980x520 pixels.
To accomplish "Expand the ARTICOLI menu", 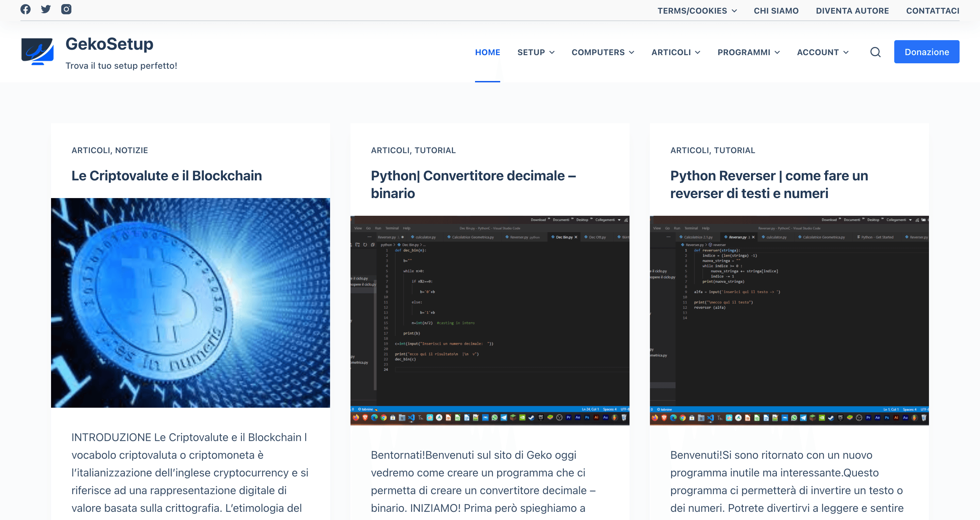I will (676, 52).
